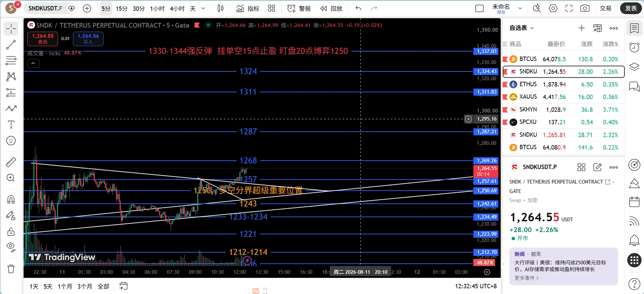The height and width of the screenshot is (294, 644).
Task: Toggle hide all drawings eye icon
Action: click(11, 248)
